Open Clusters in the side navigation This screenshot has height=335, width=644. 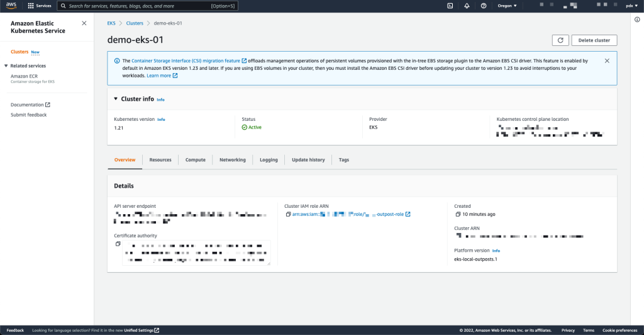(19, 52)
